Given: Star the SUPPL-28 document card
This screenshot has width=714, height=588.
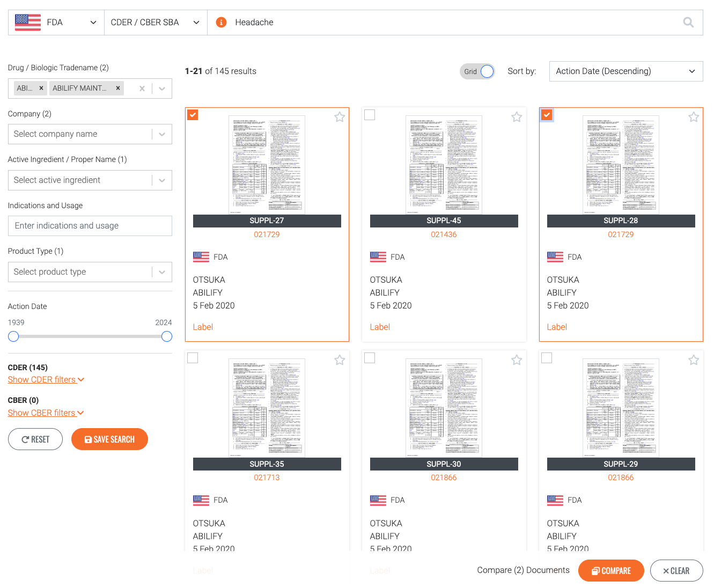Looking at the screenshot, I should click(694, 117).
